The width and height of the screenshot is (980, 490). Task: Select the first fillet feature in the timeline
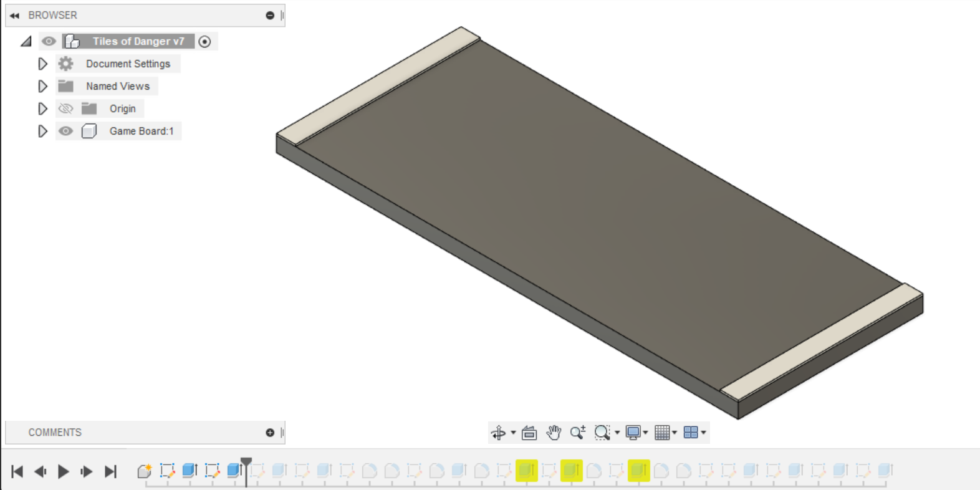[x=370, y=471]
